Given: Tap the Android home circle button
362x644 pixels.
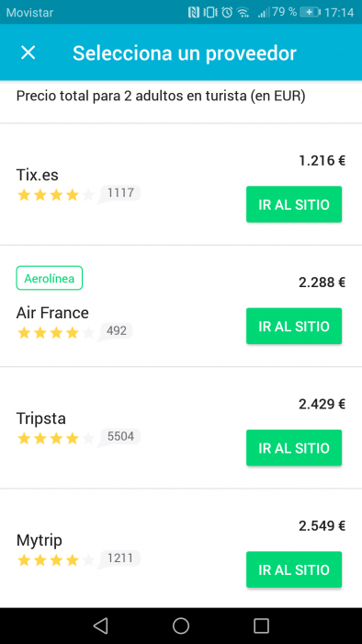Looking at the screenshot, I should pos(181,626).
